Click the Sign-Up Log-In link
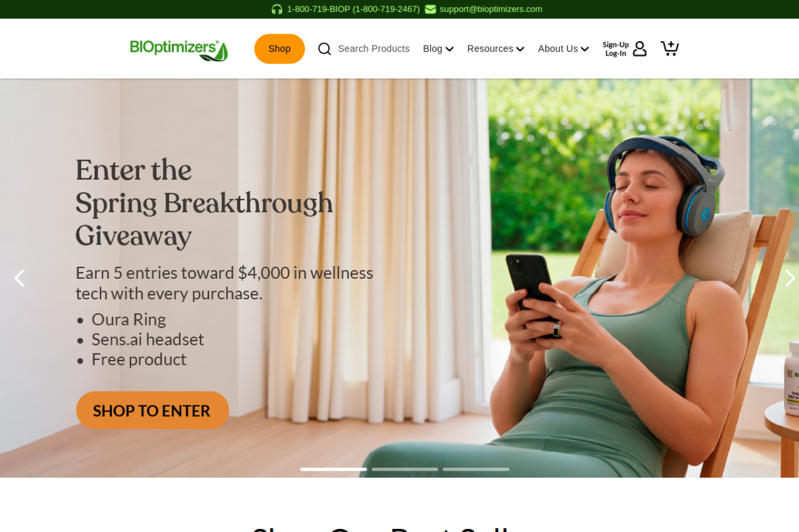This screenshot has height=532, width=799. pos(615,49)
